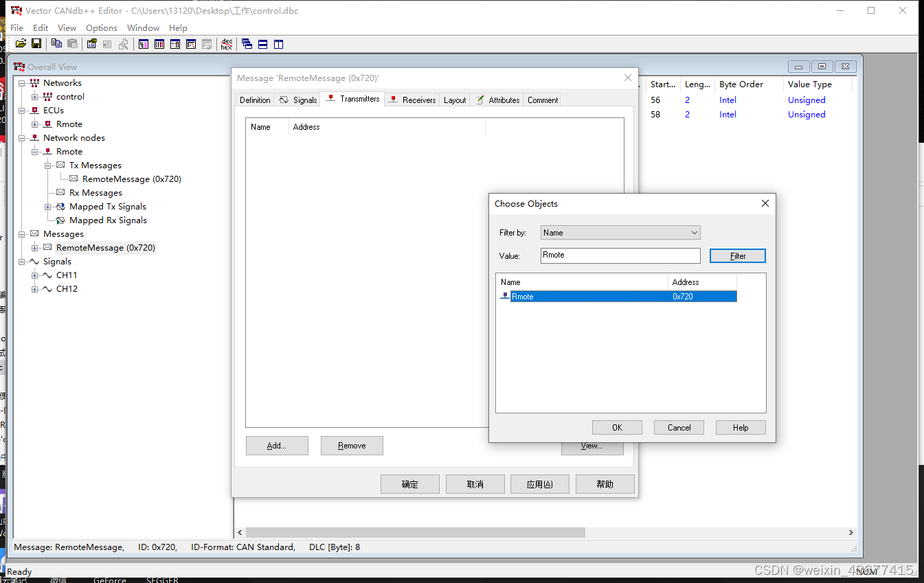
Task: Collapse the Tx Messages branch
Action: point(47,165)
